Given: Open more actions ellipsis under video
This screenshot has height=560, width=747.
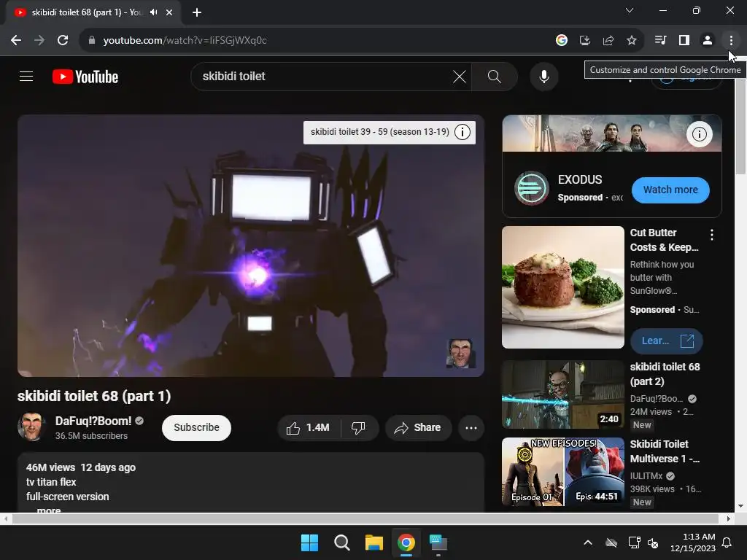Looking at the screenshot, I should coord(471,427).
